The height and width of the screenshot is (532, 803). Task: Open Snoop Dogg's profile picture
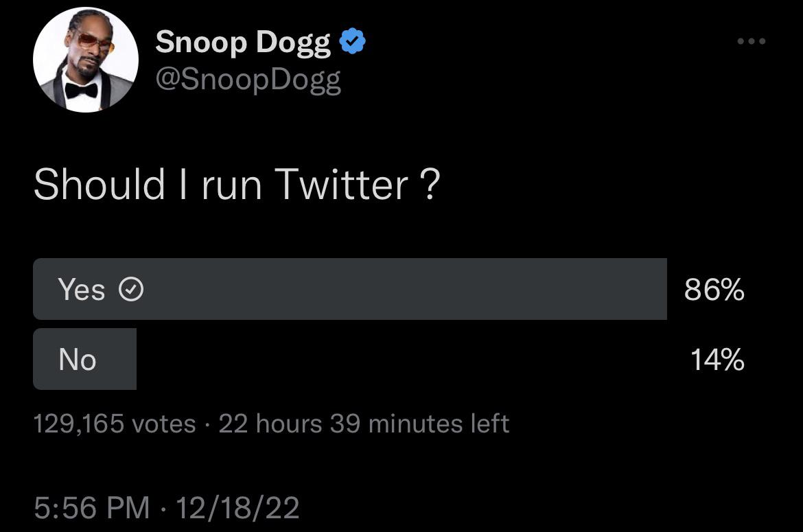coord(86,60)
